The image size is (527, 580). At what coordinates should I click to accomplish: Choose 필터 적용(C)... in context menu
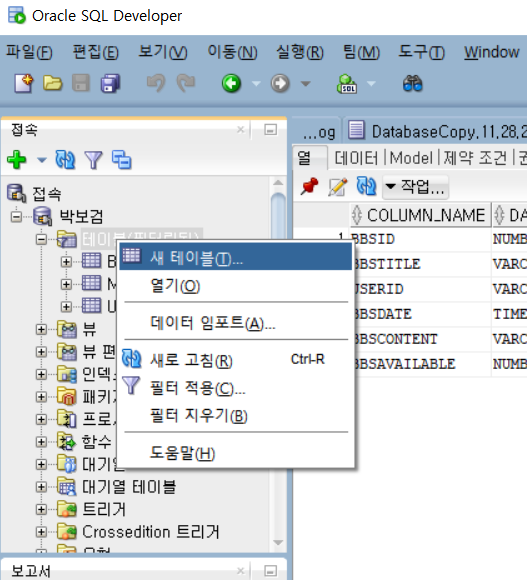click(x=236, y=388)
